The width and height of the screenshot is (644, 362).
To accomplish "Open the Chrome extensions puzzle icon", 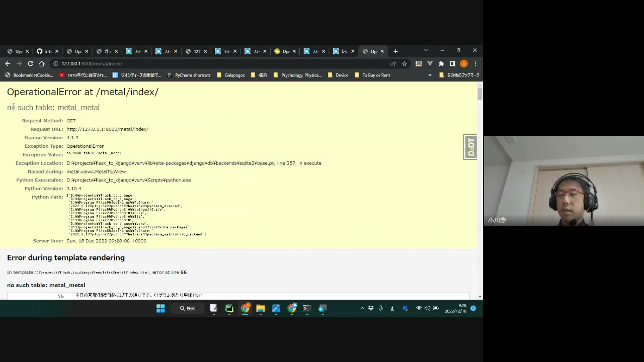I will [441, 64].
